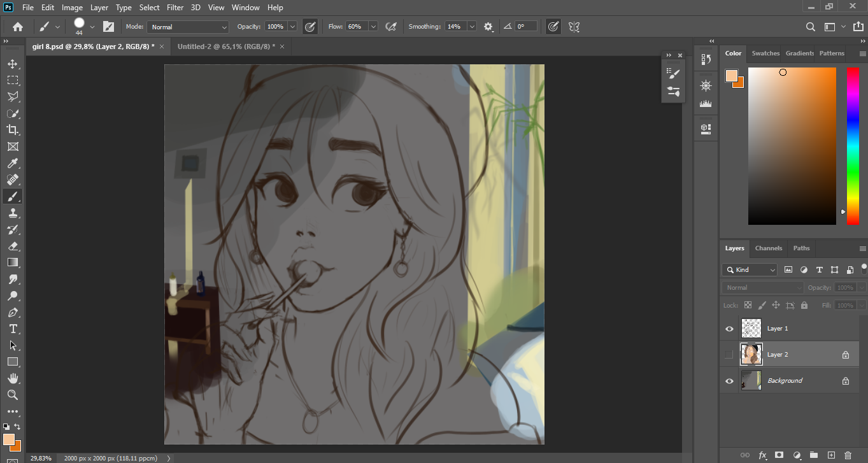The image size is (868, 463).
Task: Select the Gradient tool
Action: point(13,262)
